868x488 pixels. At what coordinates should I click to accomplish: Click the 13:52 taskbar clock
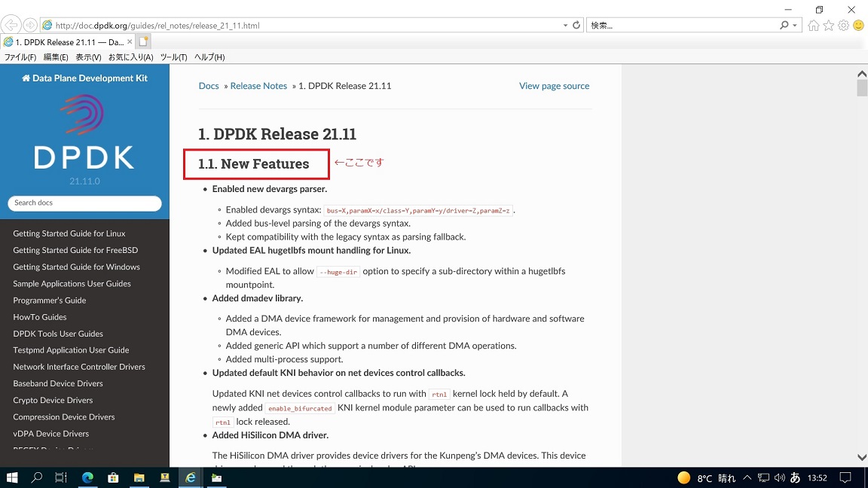click(x=817, y=478)
